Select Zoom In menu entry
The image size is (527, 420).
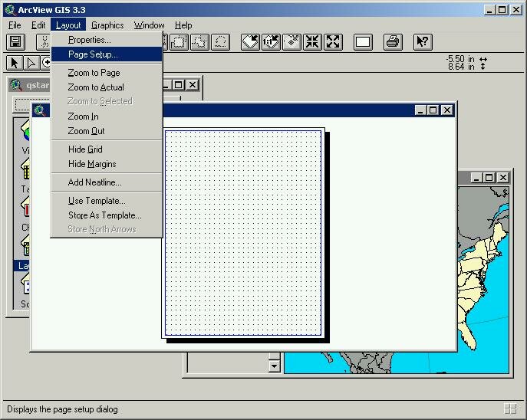coord(107,116)
